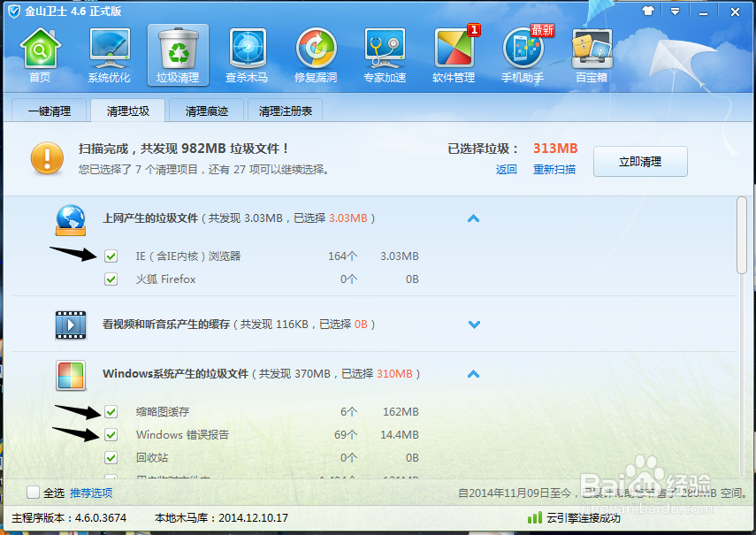Switch to 清理注册表 tab

(x=285, y=111)
